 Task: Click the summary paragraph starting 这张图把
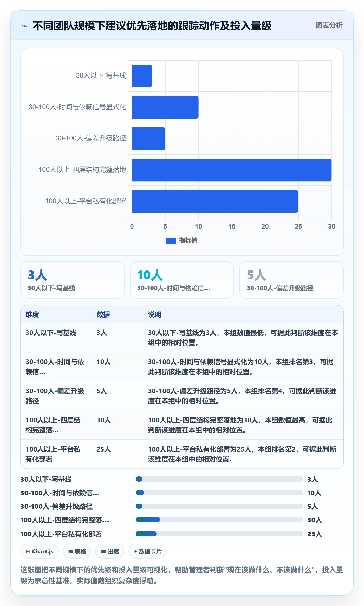(x=182, y=575)
